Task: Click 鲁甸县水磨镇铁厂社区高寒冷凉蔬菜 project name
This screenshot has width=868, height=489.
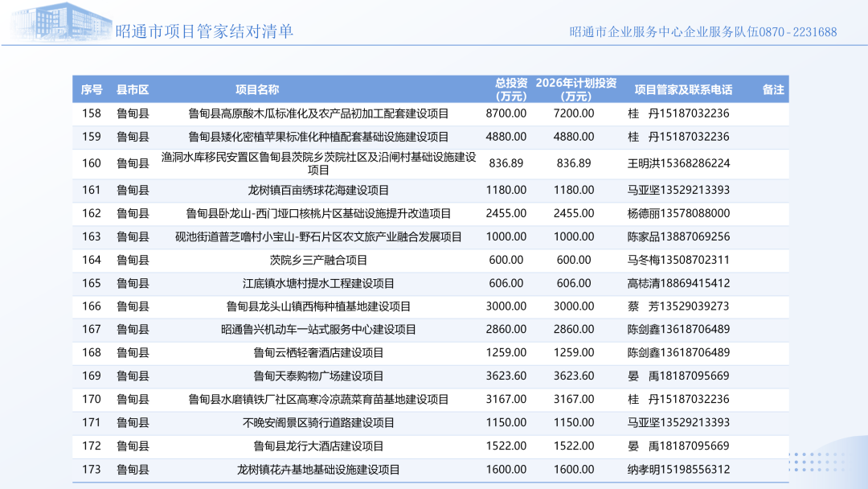Action: pos(318,399)
